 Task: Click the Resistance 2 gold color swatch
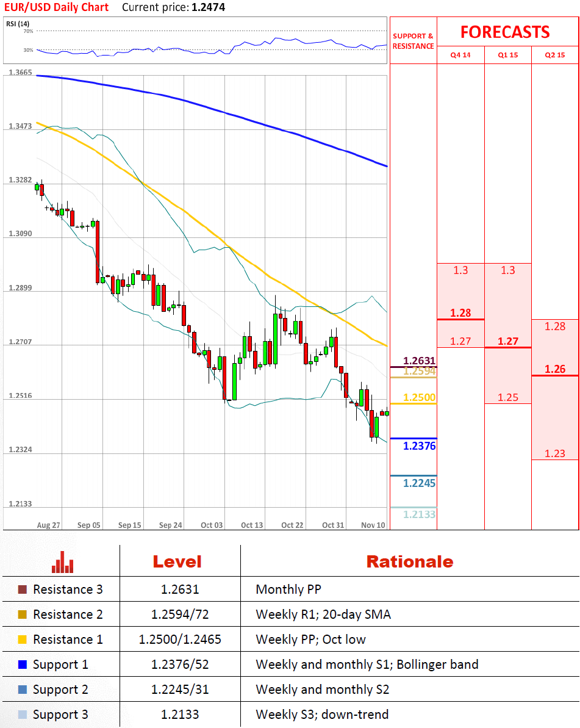pyautogui.click(x=23, y=614)
